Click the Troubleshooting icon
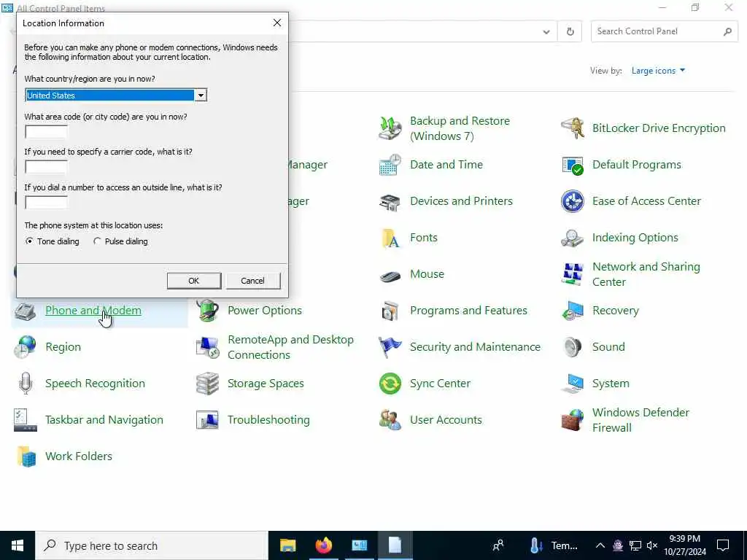This screenshot has width=747, height=560. coord(208,420)
